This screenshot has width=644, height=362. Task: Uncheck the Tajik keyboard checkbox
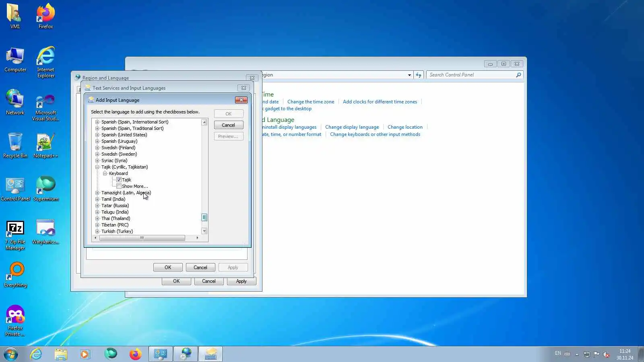[x=119, y=180]
